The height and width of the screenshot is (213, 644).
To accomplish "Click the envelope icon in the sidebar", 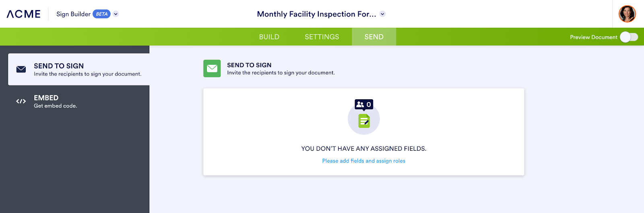I will coord(21,69).
